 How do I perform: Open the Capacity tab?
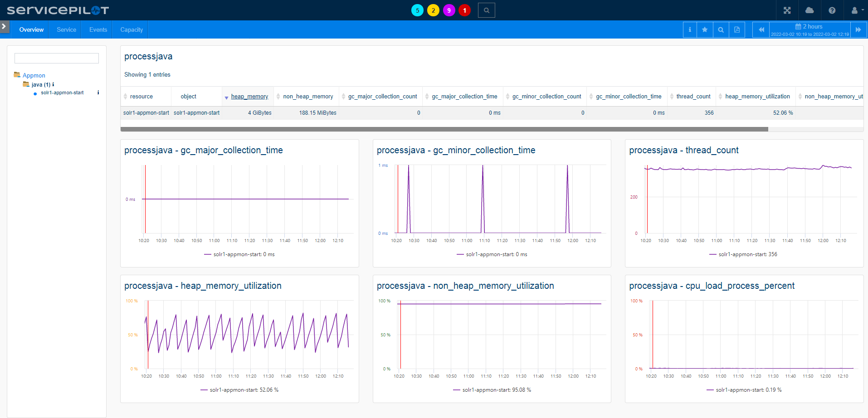pyautogui.click(x=131, y=29)
